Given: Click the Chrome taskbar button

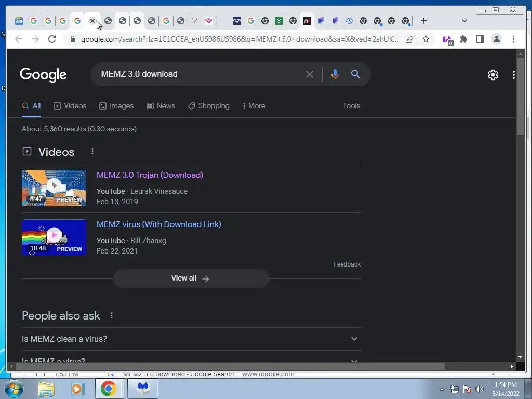Looking at the screenshot, I should [x=108, y=389].
